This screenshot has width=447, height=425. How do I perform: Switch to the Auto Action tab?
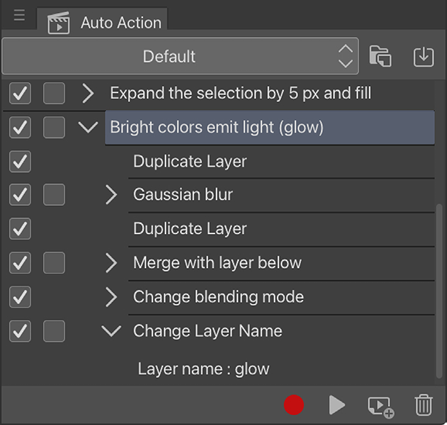pos(102,22)
